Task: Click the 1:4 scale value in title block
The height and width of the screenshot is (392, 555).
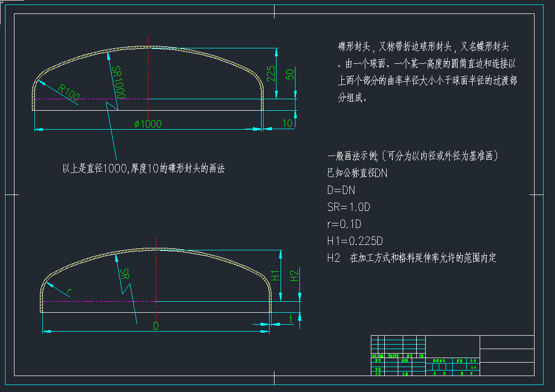Action: coord(473,368)
